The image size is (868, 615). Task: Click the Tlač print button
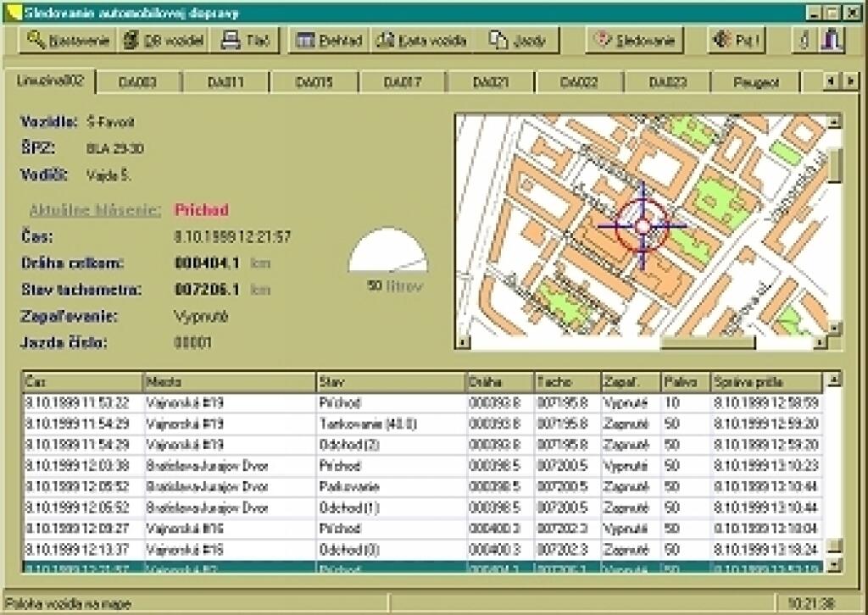(245, 41)
